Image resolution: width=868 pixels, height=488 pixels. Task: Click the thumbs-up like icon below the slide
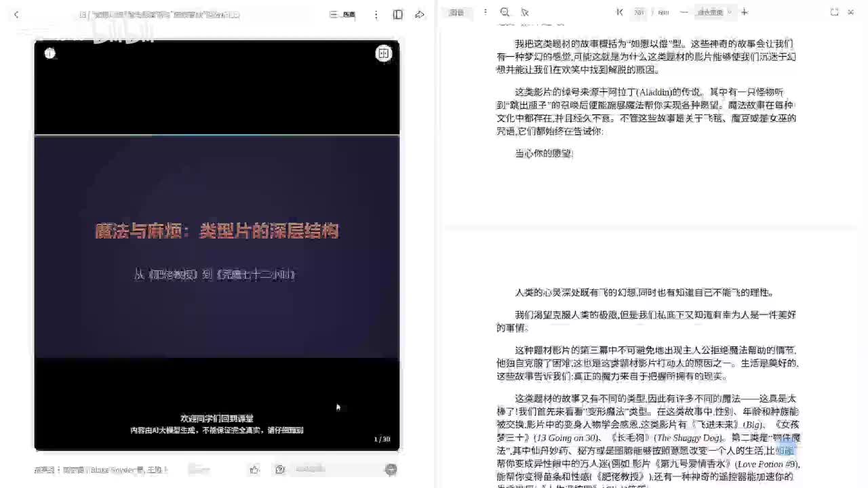point(254,469)
